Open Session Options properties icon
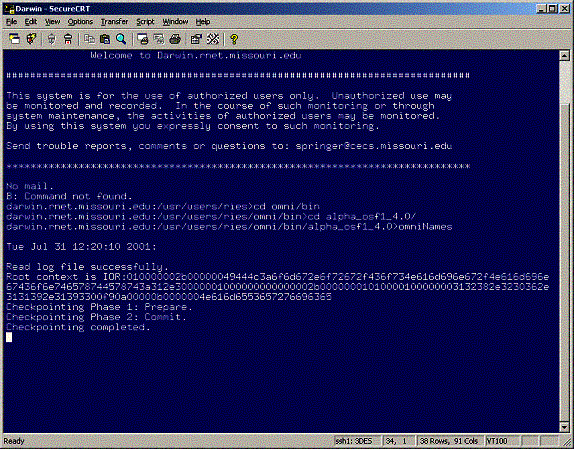The width and height of the screenshot is (574, 449). (196, 39)
